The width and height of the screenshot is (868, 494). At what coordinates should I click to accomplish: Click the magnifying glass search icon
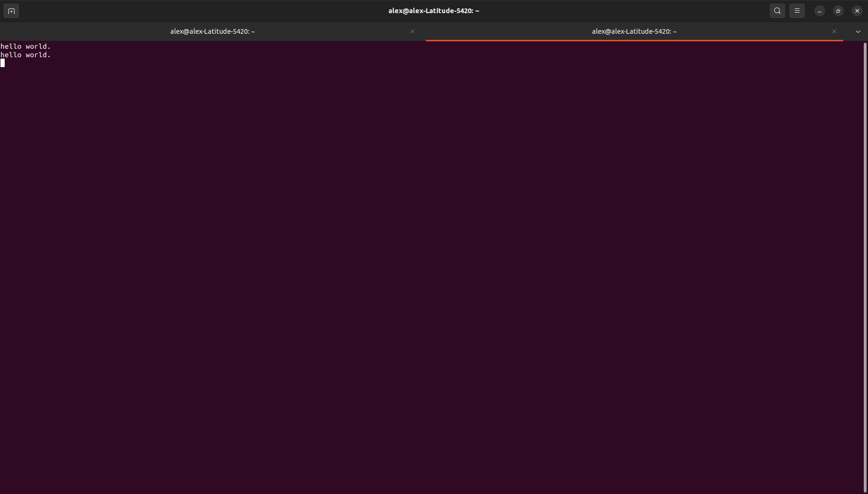coord(777,10)
